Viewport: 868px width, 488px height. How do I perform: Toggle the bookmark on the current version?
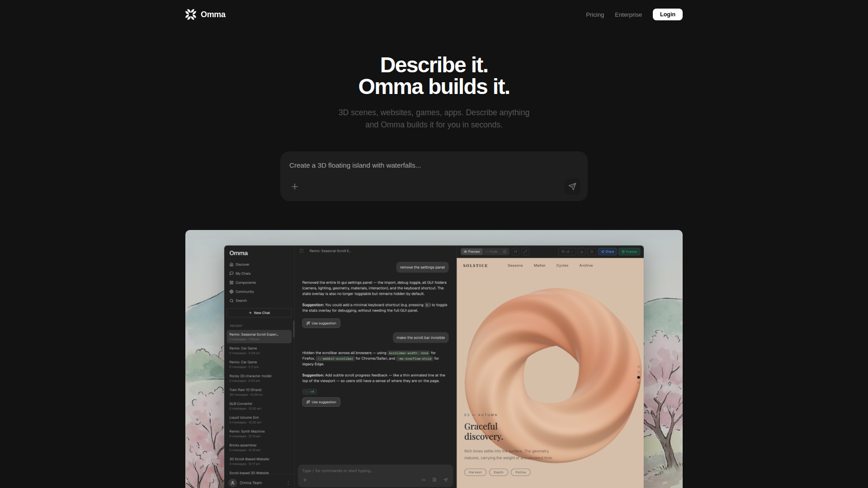pyautogui.click(x=591, y=252)
